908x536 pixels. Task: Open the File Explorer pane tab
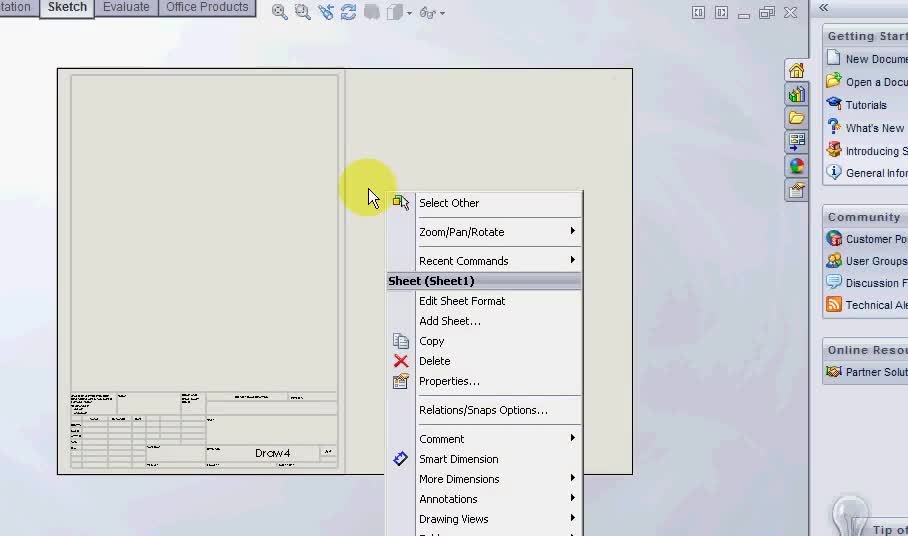click(797, 118)
